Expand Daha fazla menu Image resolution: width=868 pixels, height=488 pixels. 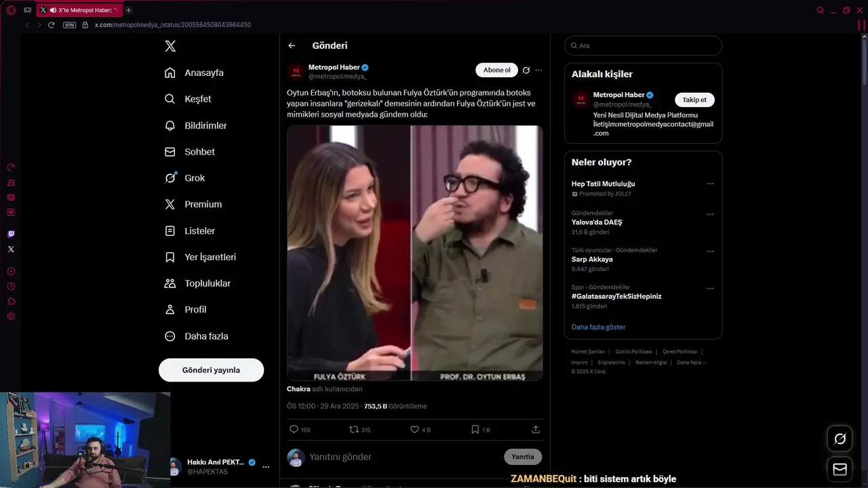[197, 336]
